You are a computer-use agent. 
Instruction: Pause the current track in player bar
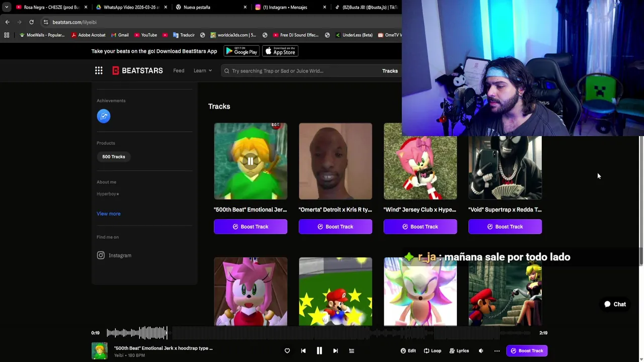pos(319,351)
